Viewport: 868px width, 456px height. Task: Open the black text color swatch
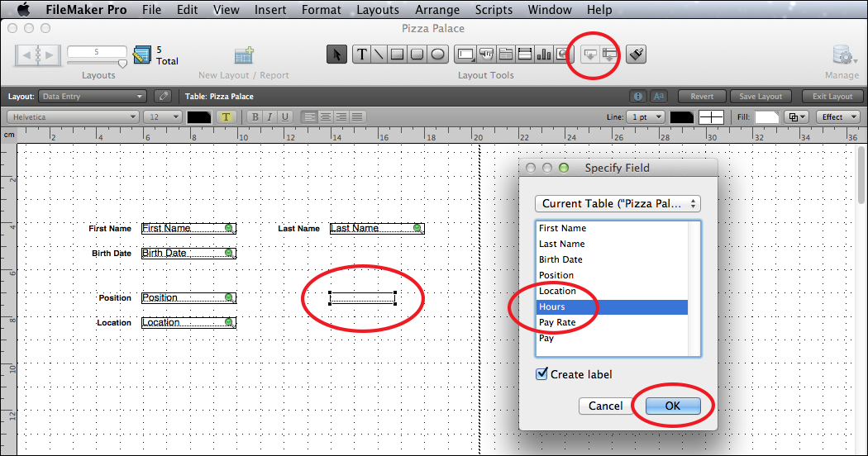click(198, 116)
